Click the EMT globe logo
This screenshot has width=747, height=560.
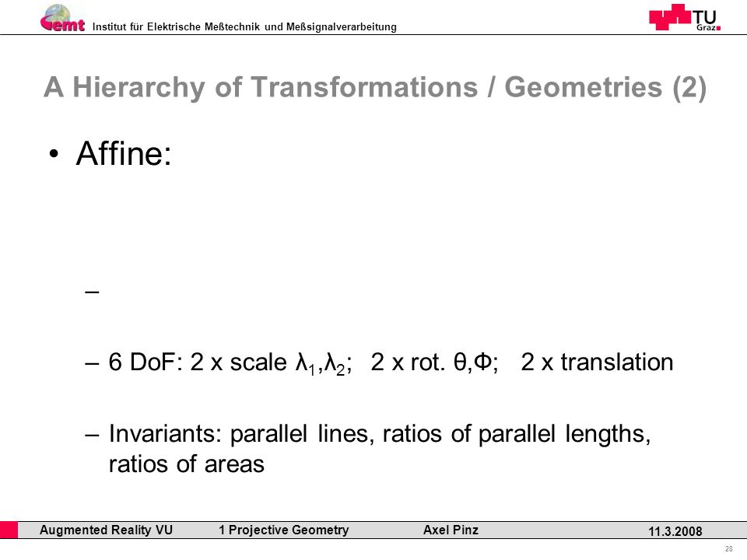(x=62, y=19)
